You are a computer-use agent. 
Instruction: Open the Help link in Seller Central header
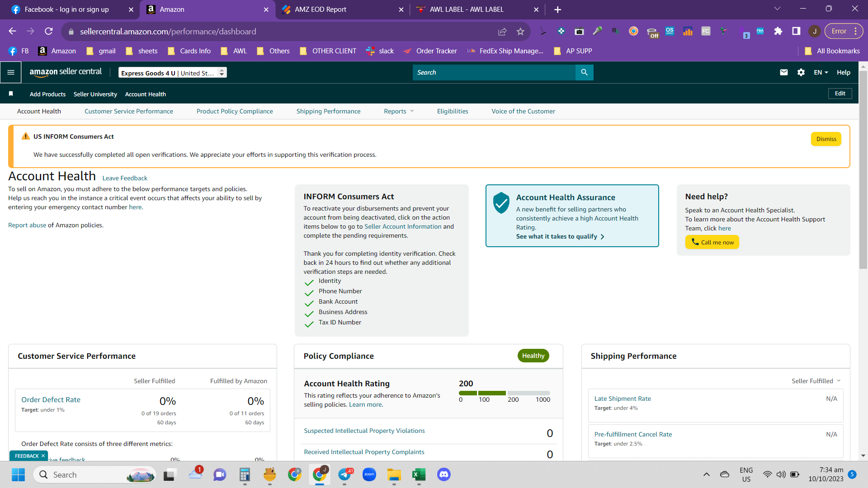tap(844, 72)
